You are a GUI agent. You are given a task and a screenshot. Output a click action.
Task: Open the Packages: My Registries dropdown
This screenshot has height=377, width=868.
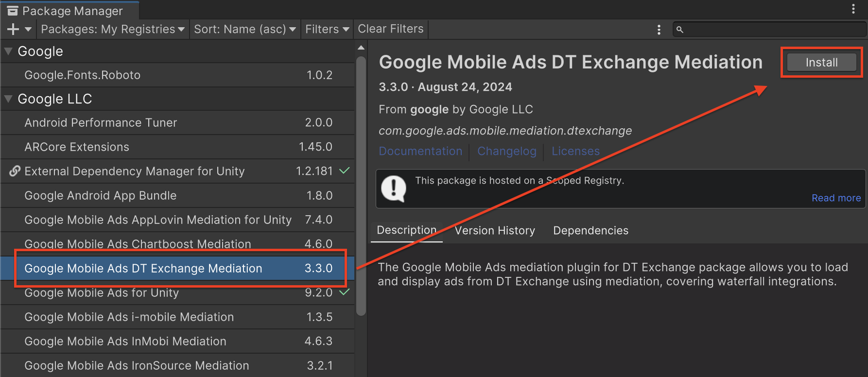pos(113,30)
